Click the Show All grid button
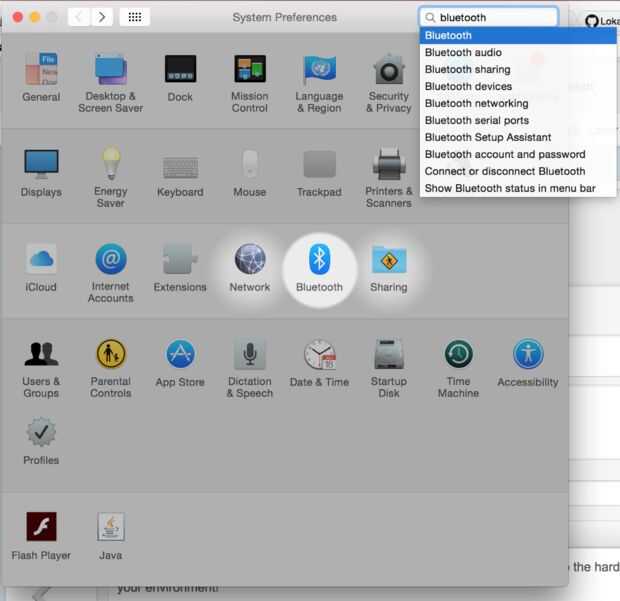The image size is (620, 601). (x=135, y=17)
